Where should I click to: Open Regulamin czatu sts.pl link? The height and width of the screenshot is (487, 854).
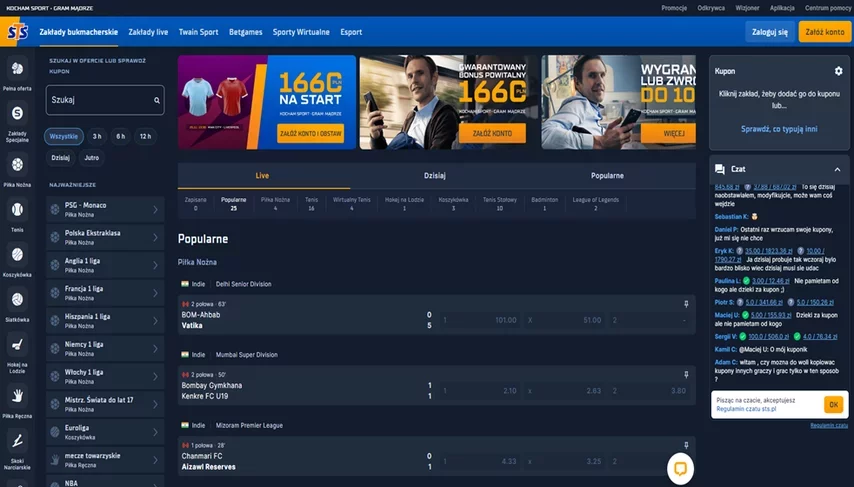tap(746, 409)
